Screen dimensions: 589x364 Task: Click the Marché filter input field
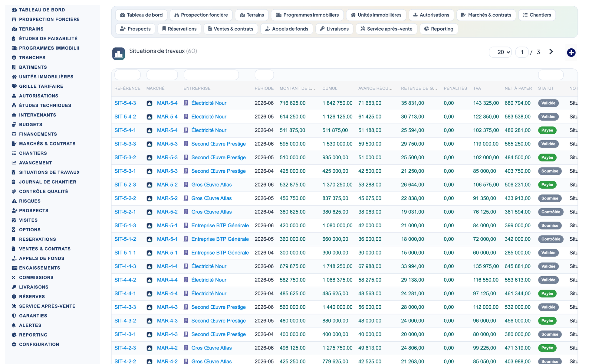click(x=162, y=75)
